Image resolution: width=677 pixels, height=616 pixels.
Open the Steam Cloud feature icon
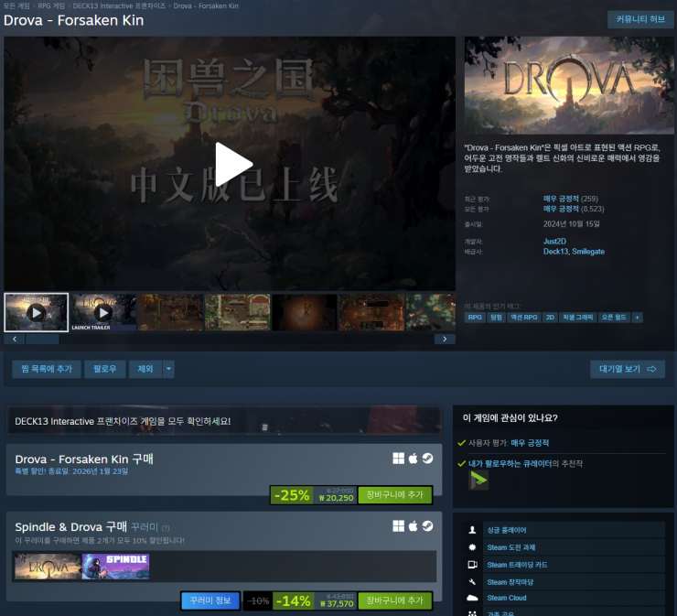(471, 598)
